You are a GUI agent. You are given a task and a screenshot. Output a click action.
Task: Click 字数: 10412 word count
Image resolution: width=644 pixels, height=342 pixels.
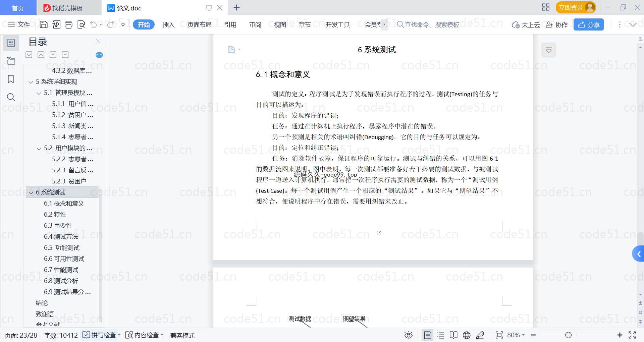tap(61, 335)
